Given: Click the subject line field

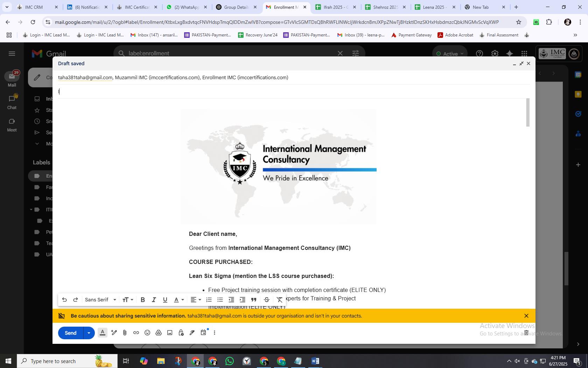Looking at the screenshot, I should [x=294, y=91].
